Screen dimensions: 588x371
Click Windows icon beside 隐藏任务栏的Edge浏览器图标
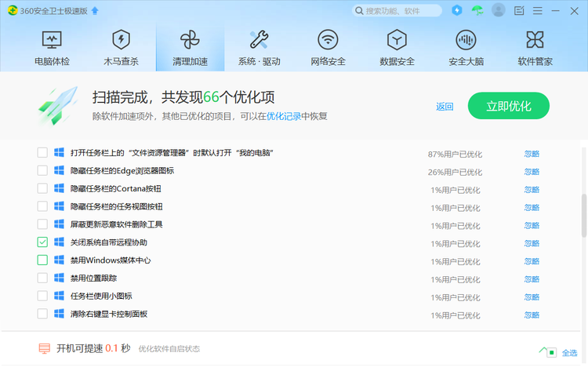click(x=59, y=170)
